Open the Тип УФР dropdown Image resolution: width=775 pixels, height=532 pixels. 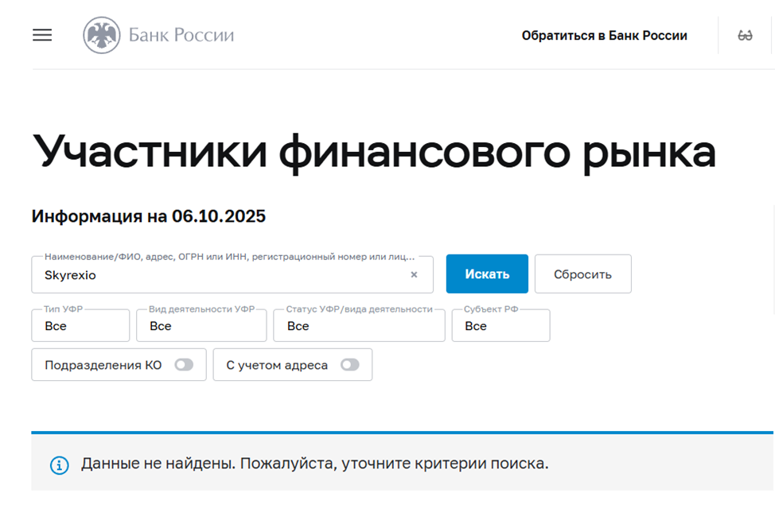coord(80,326)
